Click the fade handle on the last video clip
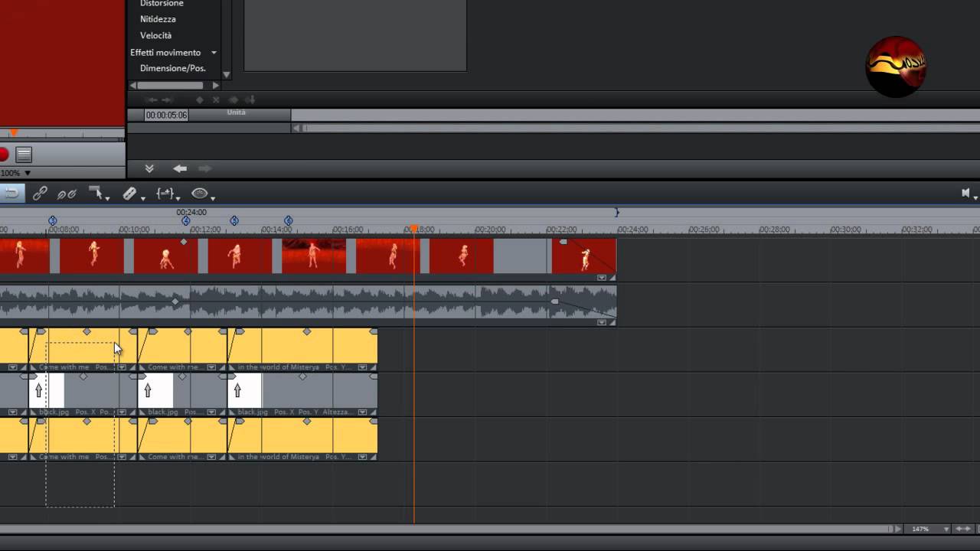 (563, 242)
